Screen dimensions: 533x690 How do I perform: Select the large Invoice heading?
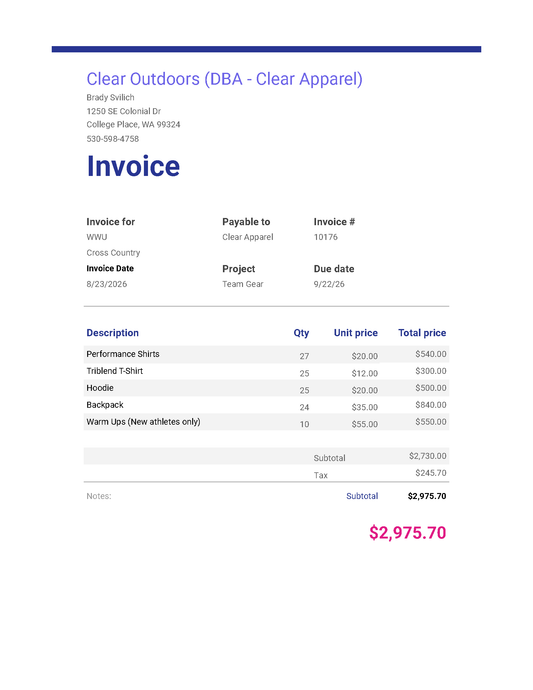[133, 166]
